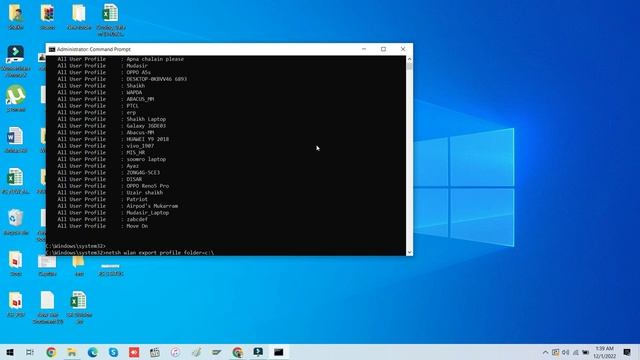Click the 'WAPDA' profile line
Viewport: 640px width, 360px height.
(100, 92)
